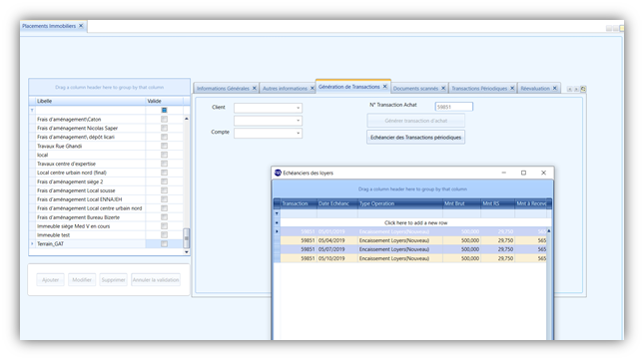Close the Autres informations tab

(313, 88)
